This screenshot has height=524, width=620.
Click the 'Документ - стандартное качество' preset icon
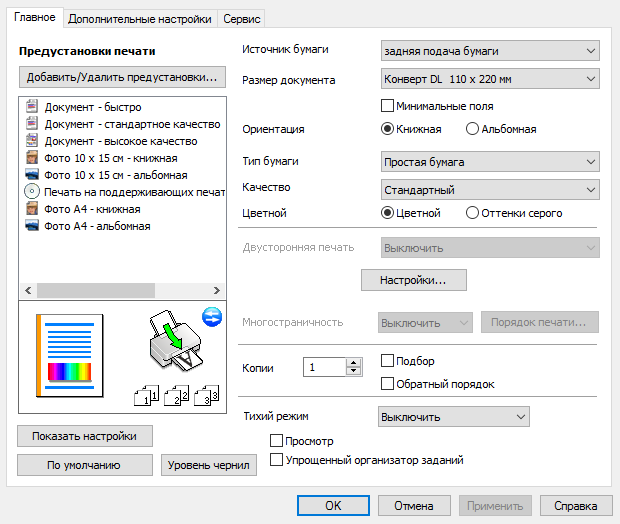pos(32,123)
